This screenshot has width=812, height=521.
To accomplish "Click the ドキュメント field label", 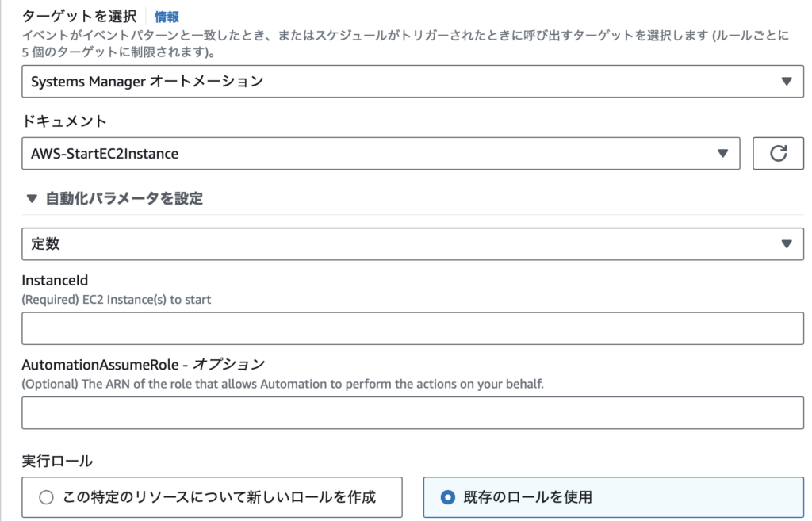I will coord(64,121).
